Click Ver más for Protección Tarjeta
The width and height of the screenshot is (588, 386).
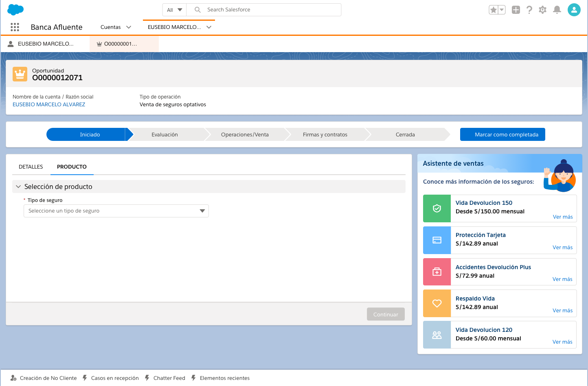tap(563, 248)
